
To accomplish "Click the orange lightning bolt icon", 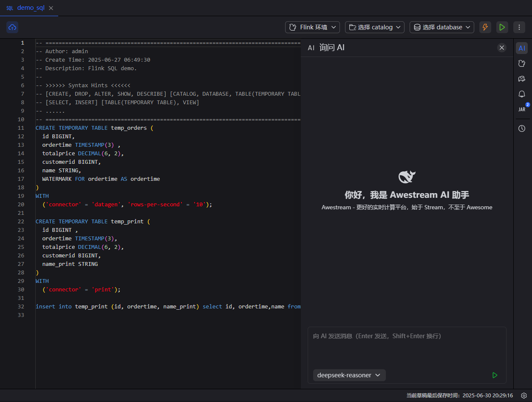I will pos(485,27).
